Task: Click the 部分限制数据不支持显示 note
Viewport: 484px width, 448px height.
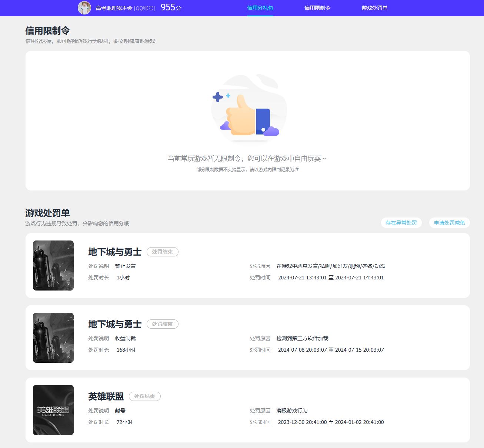Action: coord(247,170)
